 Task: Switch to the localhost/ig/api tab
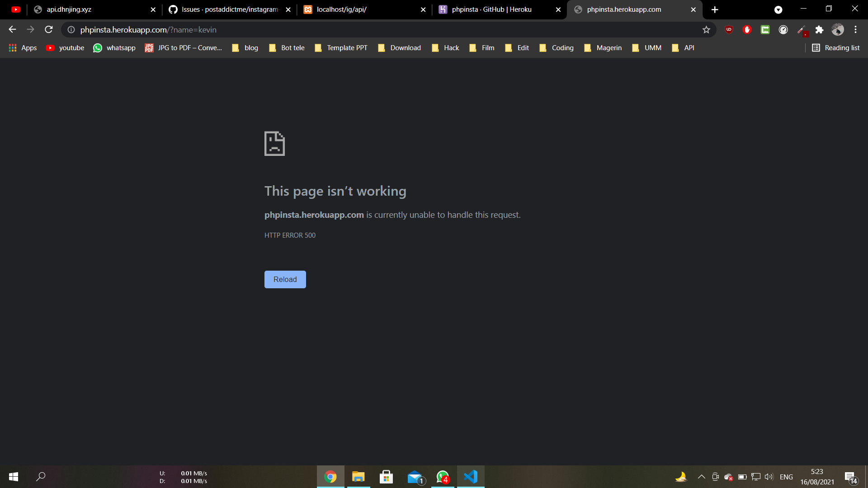[x=357, y=9]
